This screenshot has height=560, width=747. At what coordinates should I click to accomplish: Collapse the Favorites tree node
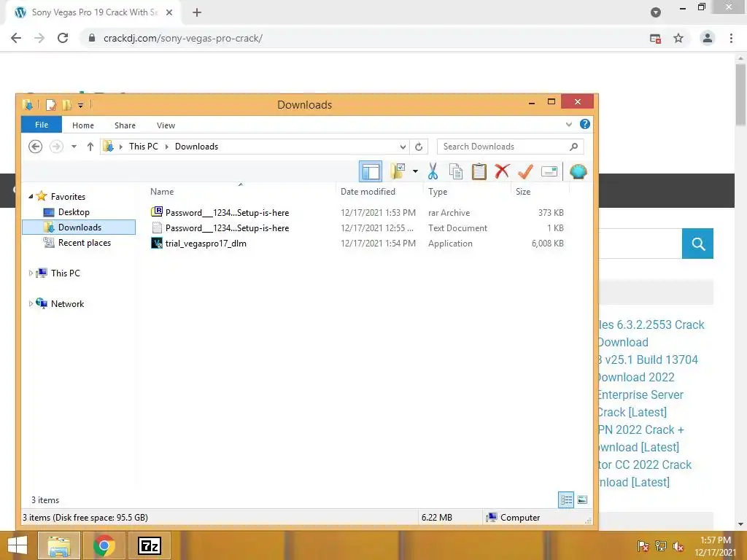[31, 196]
